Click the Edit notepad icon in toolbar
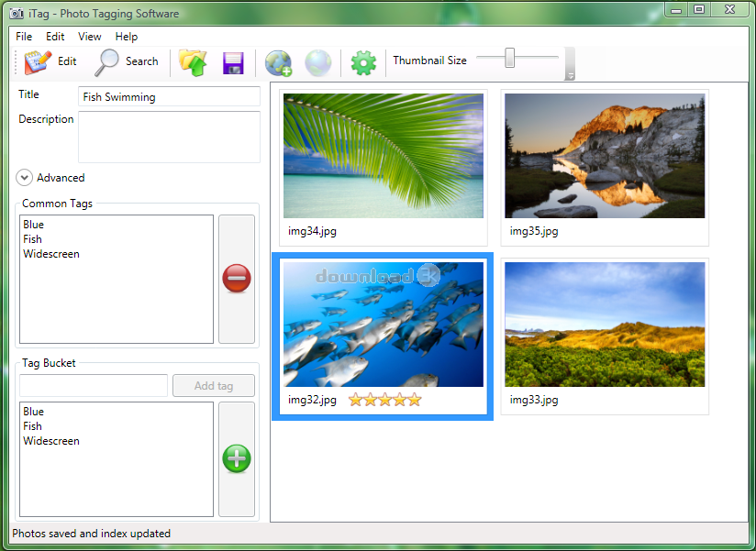Image resolution: width=756 pixels, height=551 pixels. [38, 61]
